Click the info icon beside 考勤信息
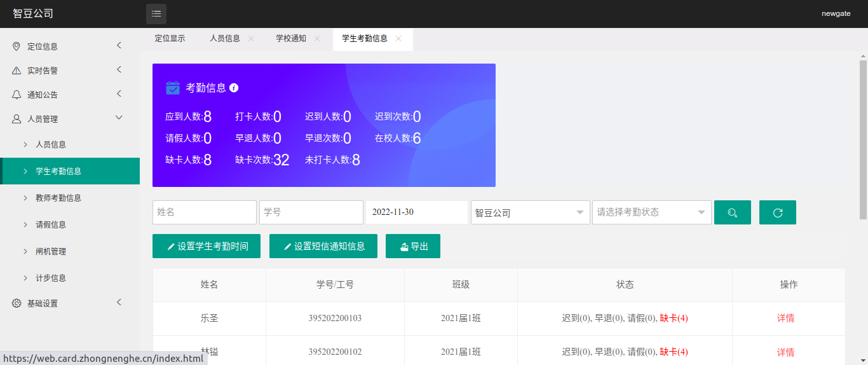Image resolution: width=868 pixels, height=365 pixels. [x=234, y=88]
